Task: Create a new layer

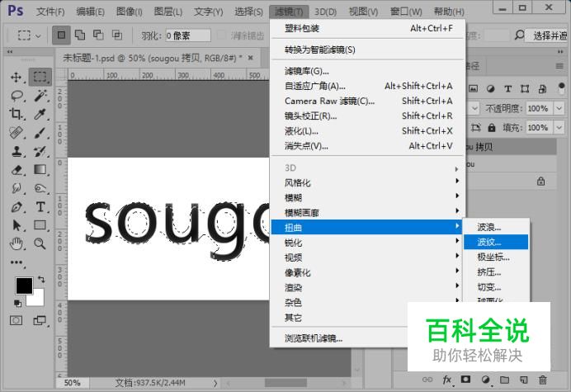Action: pos(523,380)
